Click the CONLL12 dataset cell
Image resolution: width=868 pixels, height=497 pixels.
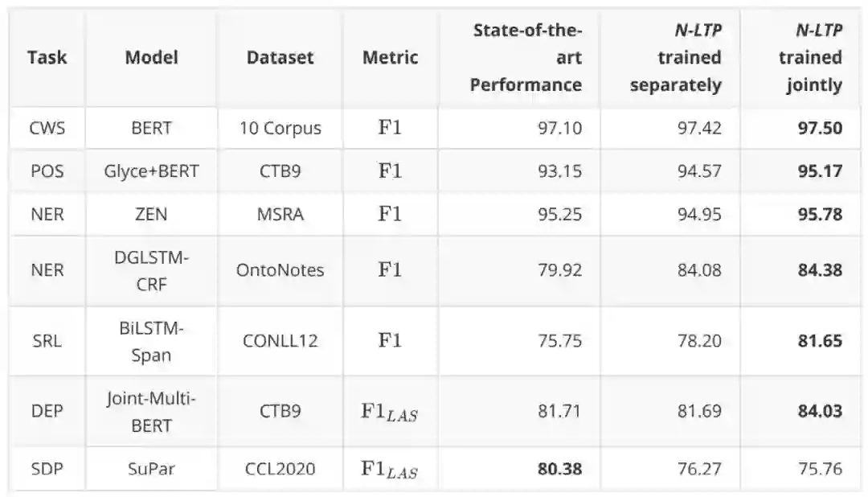pos(280,340)
